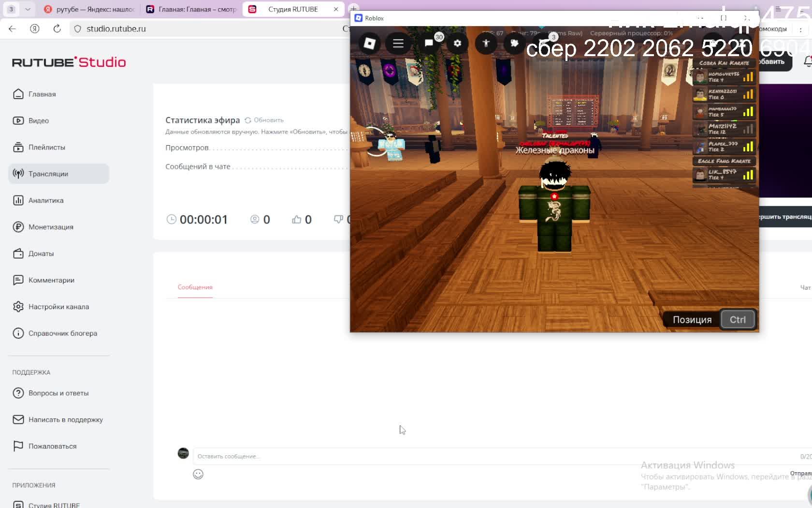Select player LIK_8547 in the leaderboard
812x508 pixels.
coord(724,175)
